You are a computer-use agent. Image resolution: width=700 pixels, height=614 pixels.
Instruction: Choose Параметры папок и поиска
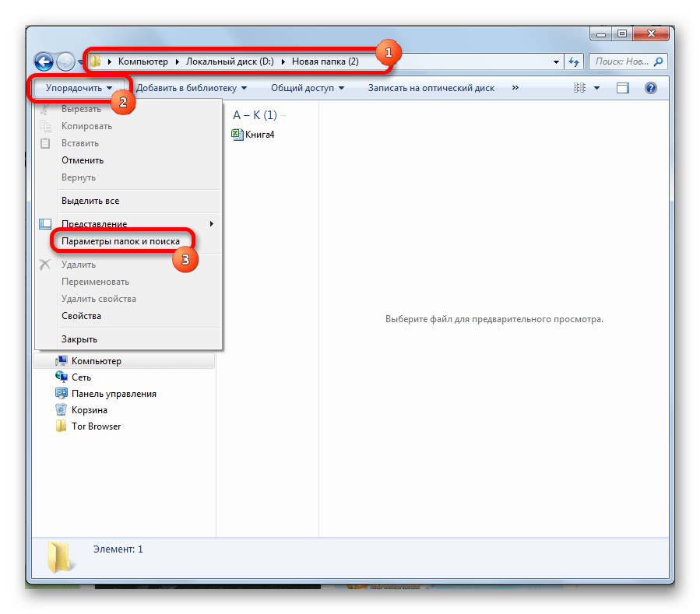(121, 241)
